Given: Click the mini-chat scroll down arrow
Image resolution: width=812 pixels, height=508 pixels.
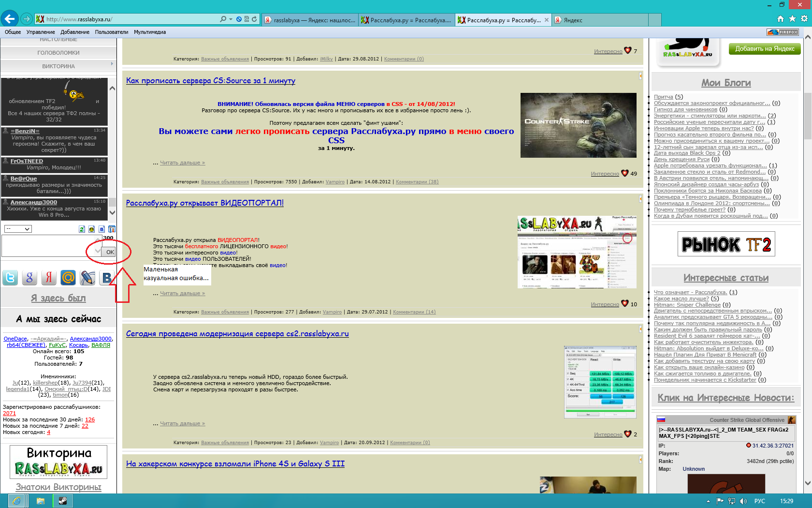Looking at the screenshot, I should (112, 212).
